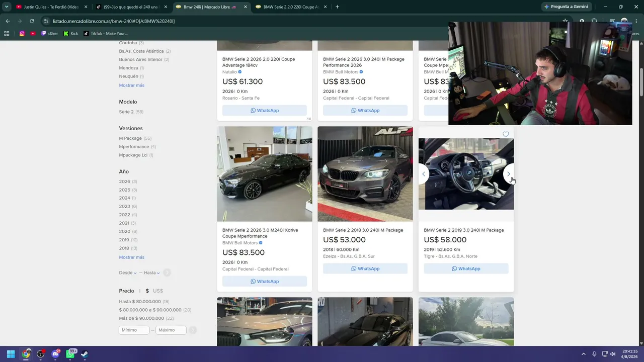This screenshot has width=644, height=362.
Task: Filter price Hasta $ 80.000.000
Action: click(144, 302)
